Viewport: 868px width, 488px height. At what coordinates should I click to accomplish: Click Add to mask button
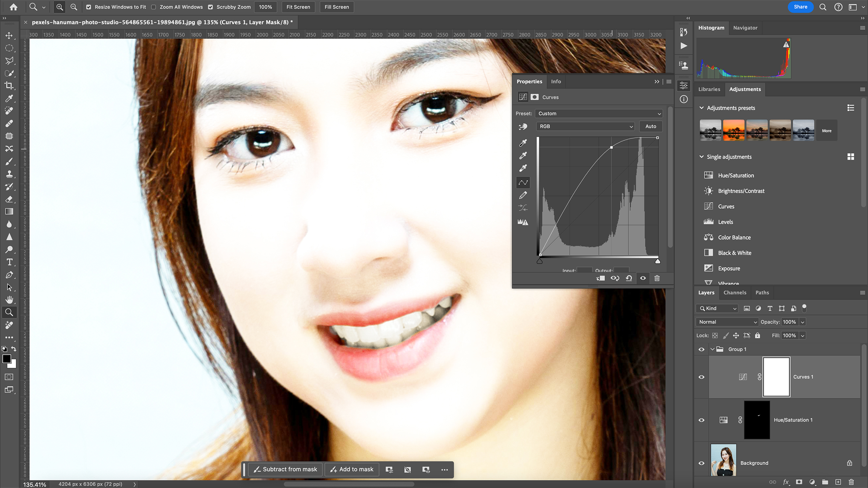[x=352, y=470]
